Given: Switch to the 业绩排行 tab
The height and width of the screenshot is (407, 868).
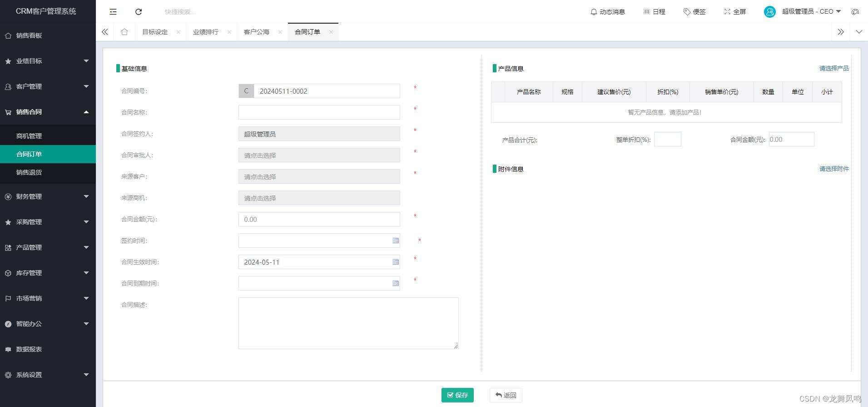Looking at the screenshot, I should [x=206, y=32].
